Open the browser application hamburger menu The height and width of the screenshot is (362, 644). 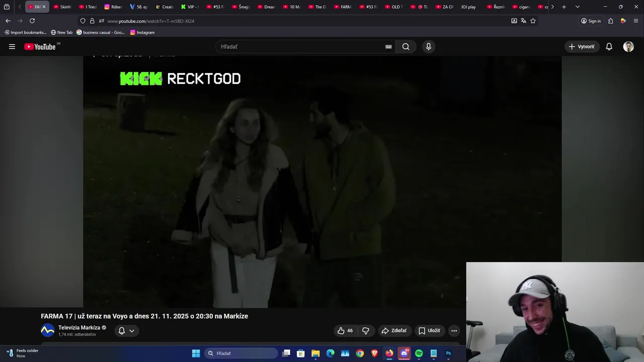tap(636, 21)
